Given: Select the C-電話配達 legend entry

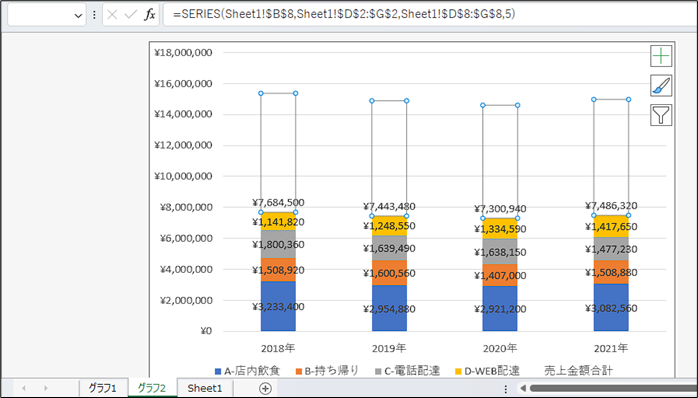Looking at the screenshot, I should pyautogui.click(x=407, y=370).
